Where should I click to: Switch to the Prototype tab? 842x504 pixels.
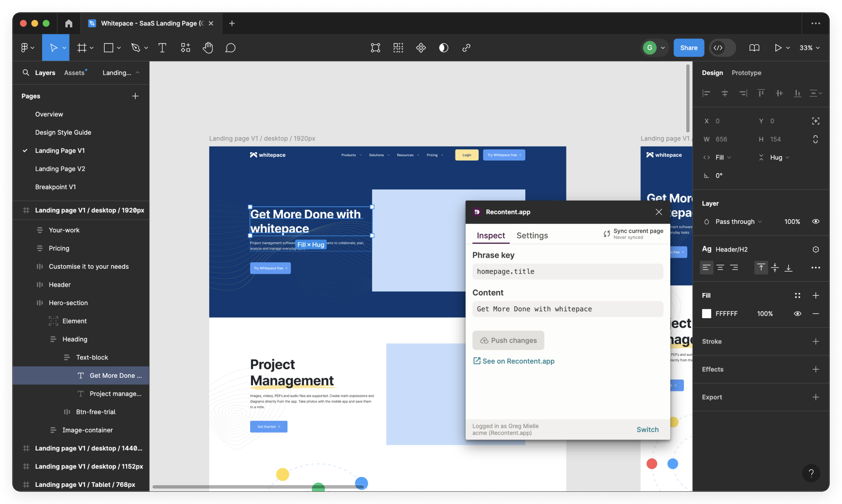pos(746,72)
